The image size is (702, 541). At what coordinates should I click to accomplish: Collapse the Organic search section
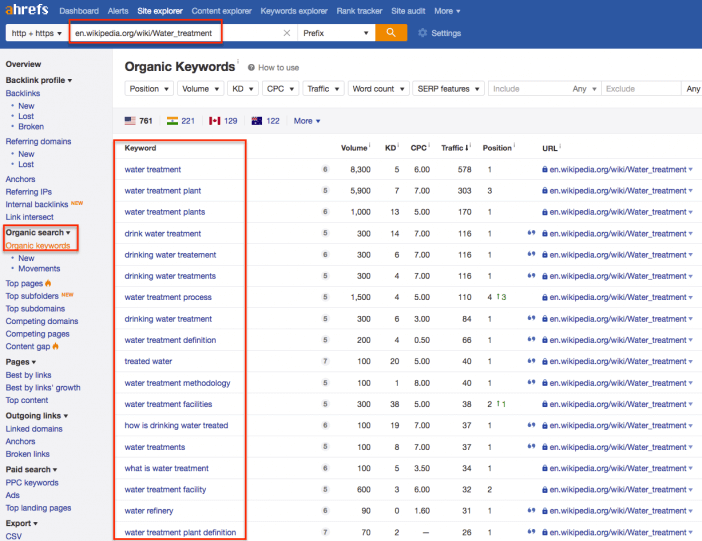[38, 232]
